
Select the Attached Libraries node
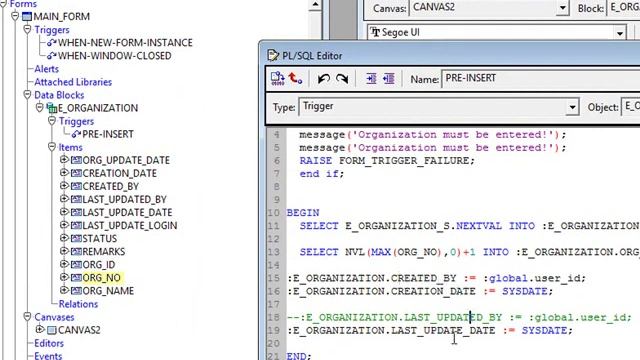point(73,82)
